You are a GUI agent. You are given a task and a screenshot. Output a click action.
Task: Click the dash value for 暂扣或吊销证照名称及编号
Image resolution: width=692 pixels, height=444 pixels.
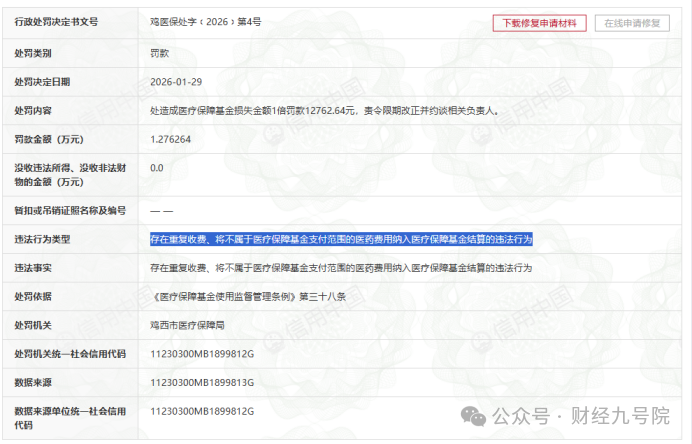(x=162, y=211)
